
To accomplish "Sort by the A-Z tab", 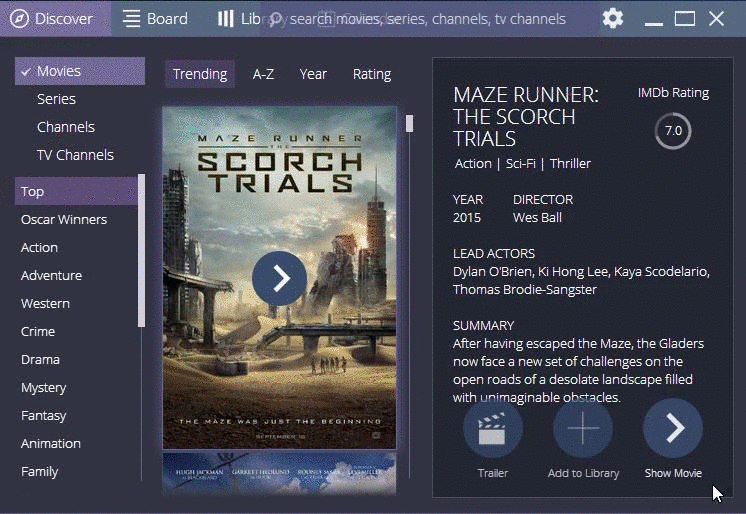I will tap(263, 74).
